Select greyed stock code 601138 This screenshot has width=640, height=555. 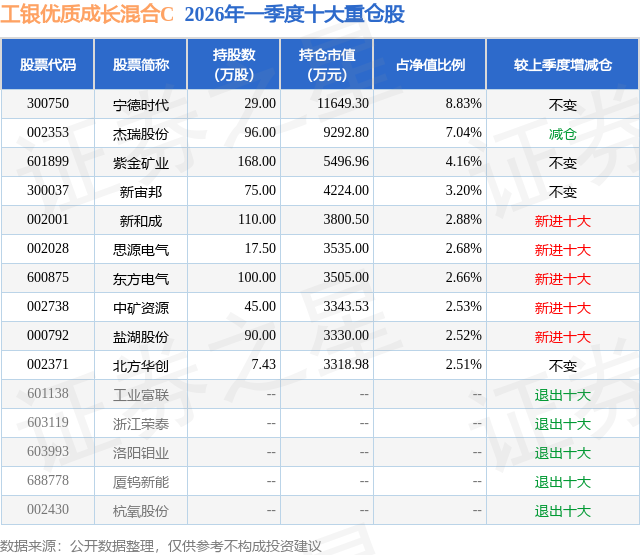48,393
